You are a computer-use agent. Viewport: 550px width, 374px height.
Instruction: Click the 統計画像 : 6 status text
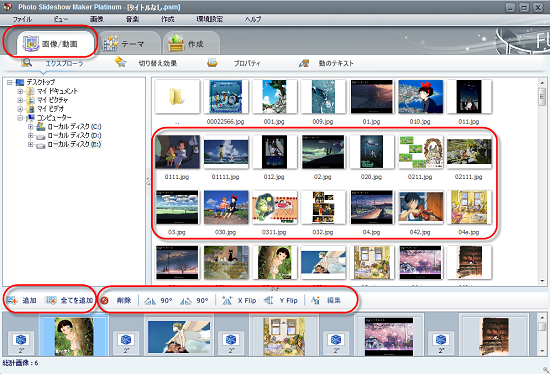pos(20,363)
